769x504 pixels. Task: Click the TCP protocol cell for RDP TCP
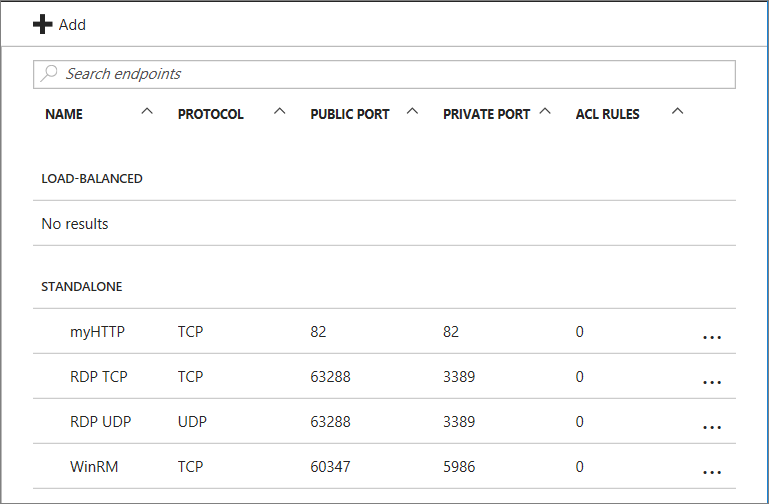coord(190,377)
